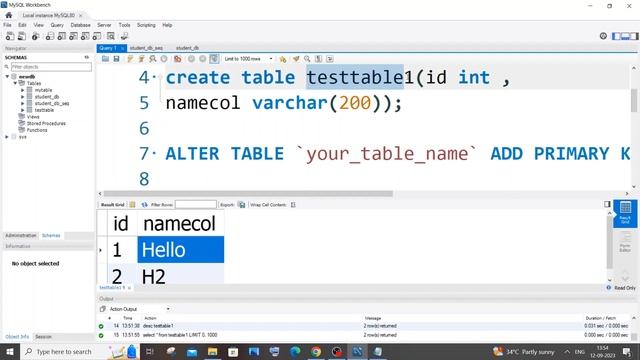Switch to the Session tab
The height and width of the screenshot is (360, 640).
43,337
